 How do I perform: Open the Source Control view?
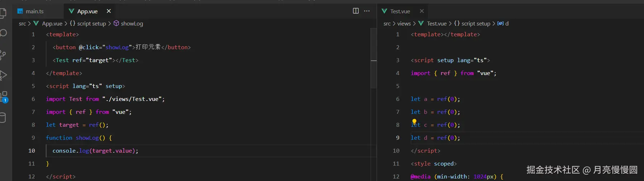tap(3, 55)
